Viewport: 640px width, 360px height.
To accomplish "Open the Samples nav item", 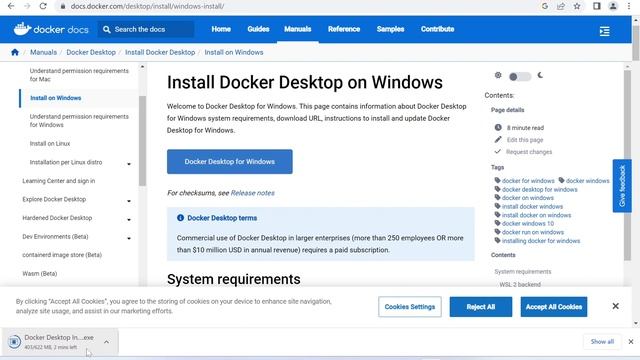I will 390,29.
